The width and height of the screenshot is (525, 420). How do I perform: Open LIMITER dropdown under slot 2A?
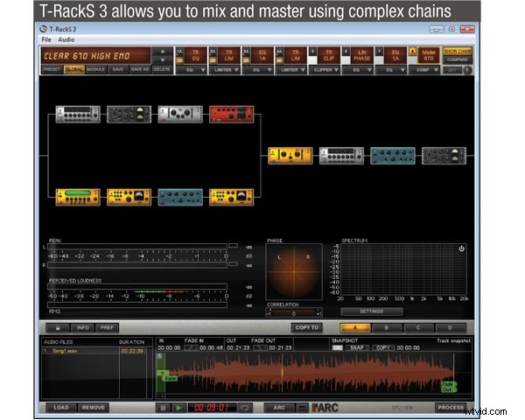[225, 70]
